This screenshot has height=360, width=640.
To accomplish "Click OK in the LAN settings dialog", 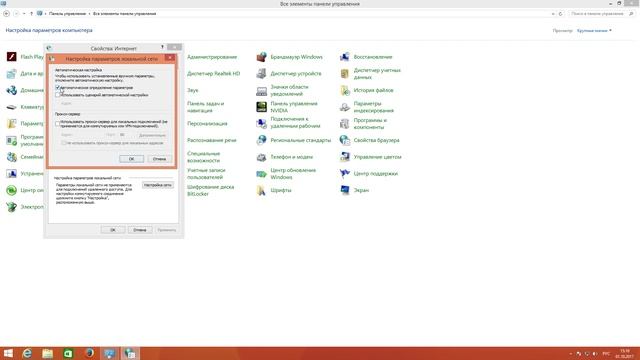I will tap(131, 159).
